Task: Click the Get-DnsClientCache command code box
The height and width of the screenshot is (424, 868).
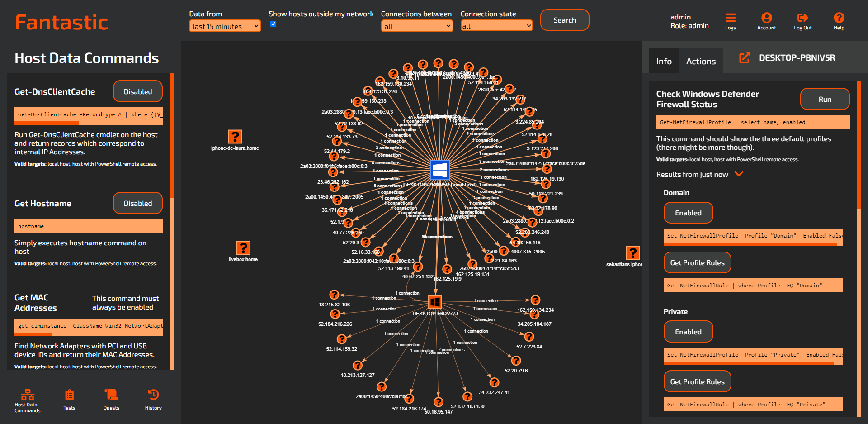Action: [89, 115]
